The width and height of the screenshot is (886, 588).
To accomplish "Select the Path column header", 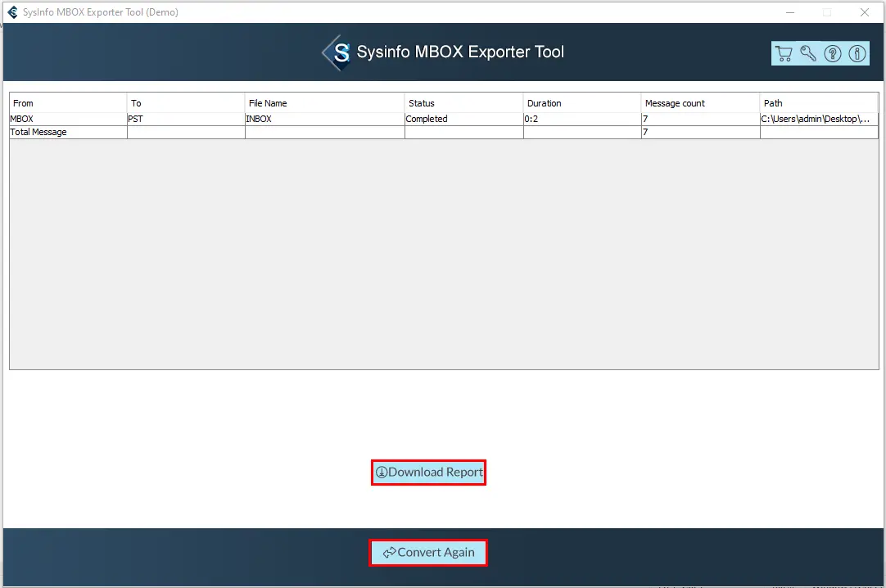I will pos(819,103).
